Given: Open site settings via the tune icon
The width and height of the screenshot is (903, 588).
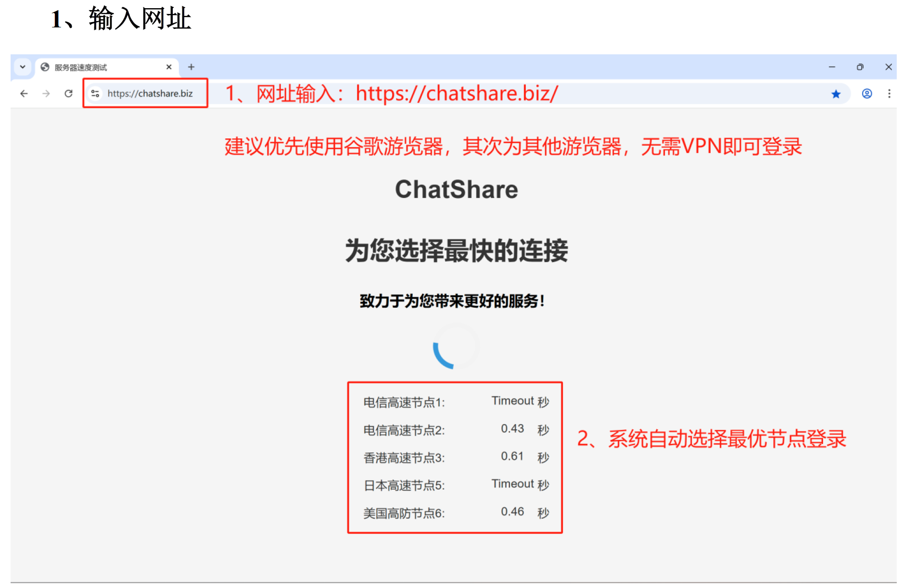Looking at the screenshot, I should pyautogui.click(x=95, y=94).
